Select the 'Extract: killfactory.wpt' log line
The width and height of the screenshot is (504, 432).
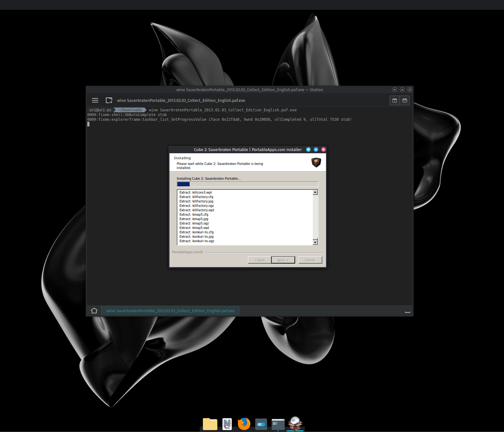197,210
